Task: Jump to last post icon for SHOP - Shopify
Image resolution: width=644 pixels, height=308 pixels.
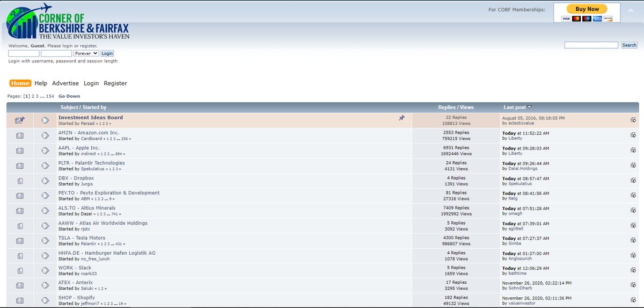Action: [x=633, y=300]
